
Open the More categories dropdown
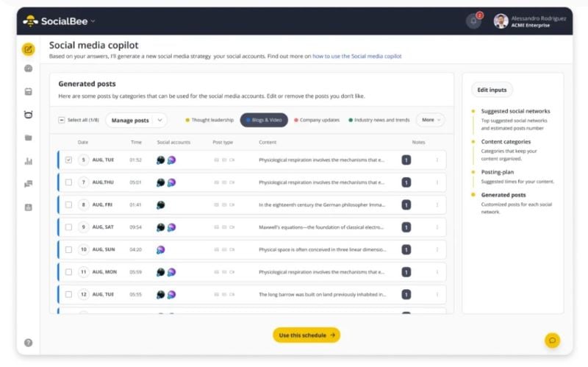pos(430,120)
